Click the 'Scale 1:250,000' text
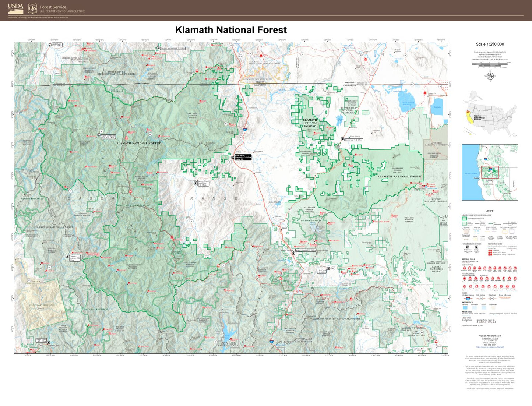Viewport: 532px width, 406px height. (490, 44)
